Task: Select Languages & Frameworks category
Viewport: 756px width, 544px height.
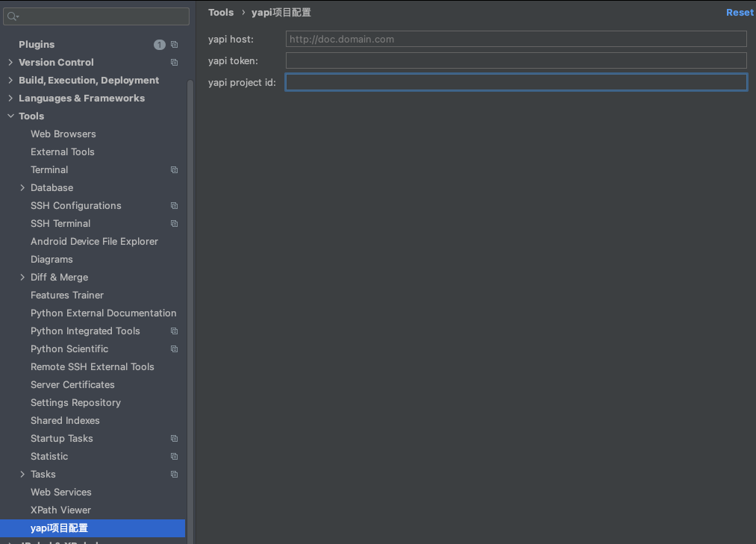Action: 81,98
